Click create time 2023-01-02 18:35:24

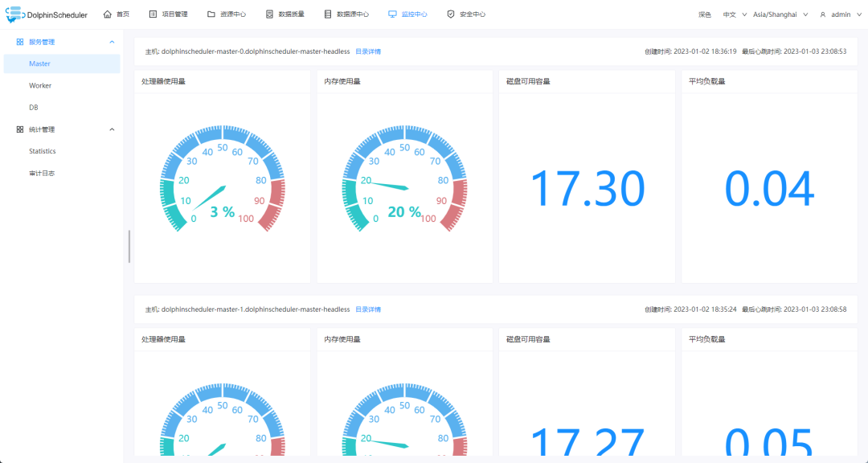(706, 309)
